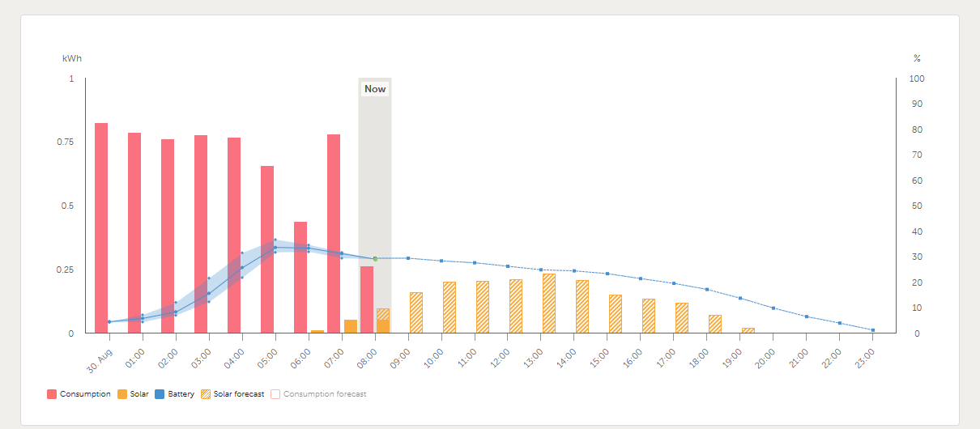Click the 18:00 solar forecast bar
This screenshot has height=429, width=980.
click(x=715, y=324)
